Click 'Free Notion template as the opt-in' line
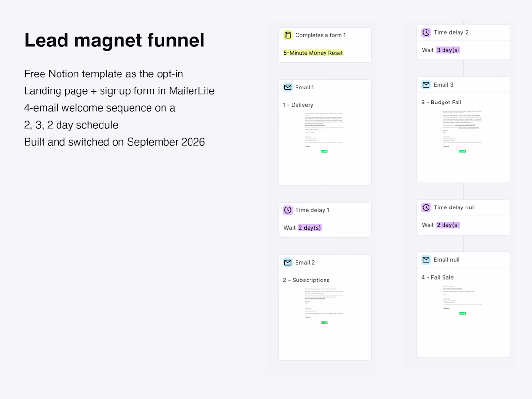Screen dimensions: 532x399 [x=103, y=74]
